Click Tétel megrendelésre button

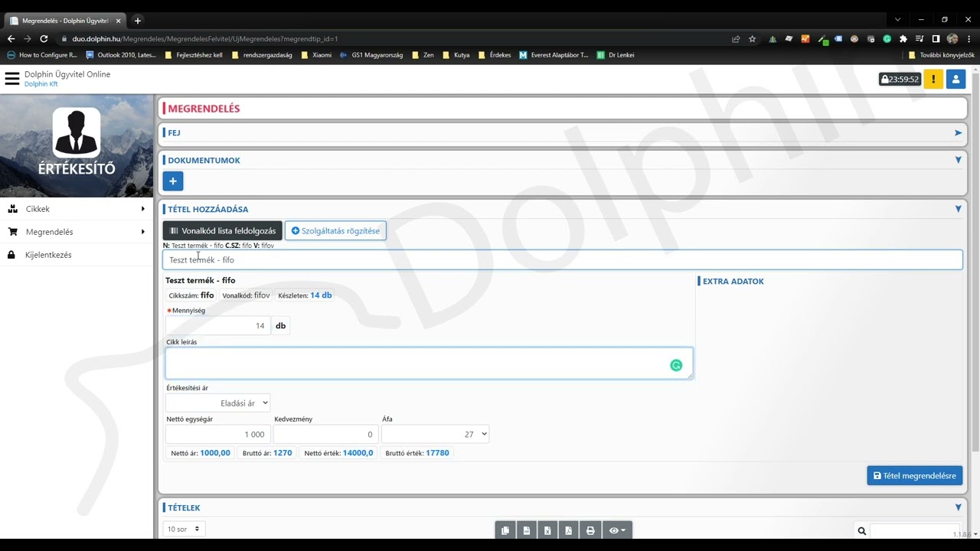point(915,476)
